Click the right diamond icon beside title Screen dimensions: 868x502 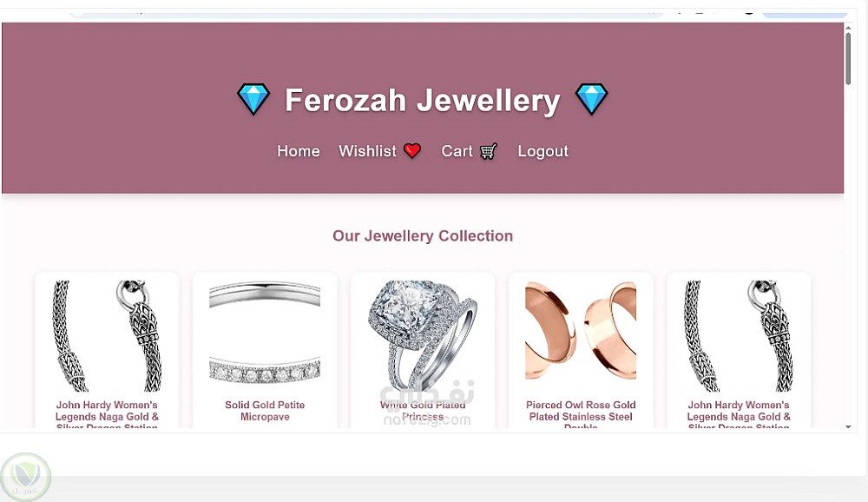tap(591, 99)
